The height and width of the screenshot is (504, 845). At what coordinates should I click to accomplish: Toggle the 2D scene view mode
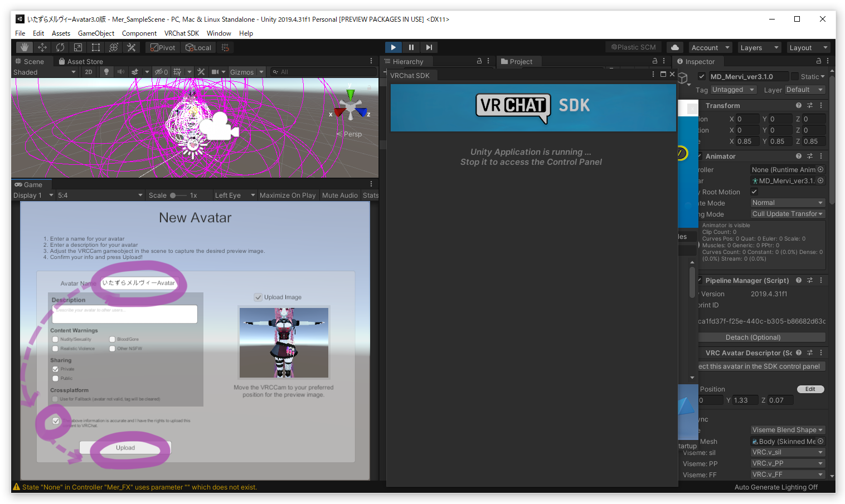(89, 72)
